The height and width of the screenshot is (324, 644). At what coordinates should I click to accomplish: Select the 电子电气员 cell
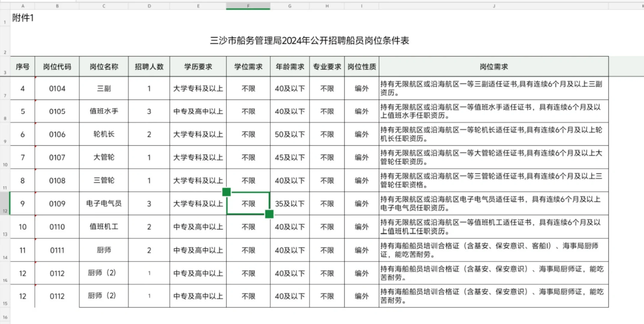pyautogui.click(x=104, y=204)
